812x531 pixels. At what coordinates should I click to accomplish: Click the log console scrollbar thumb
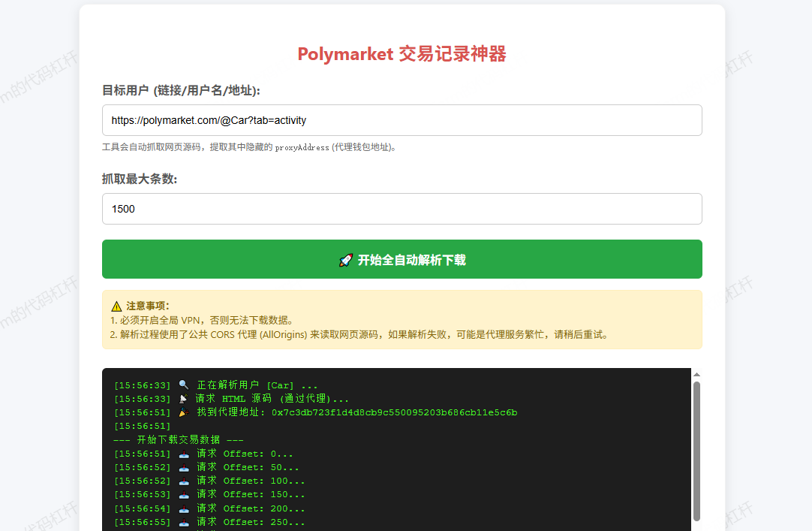click(696, 451)
